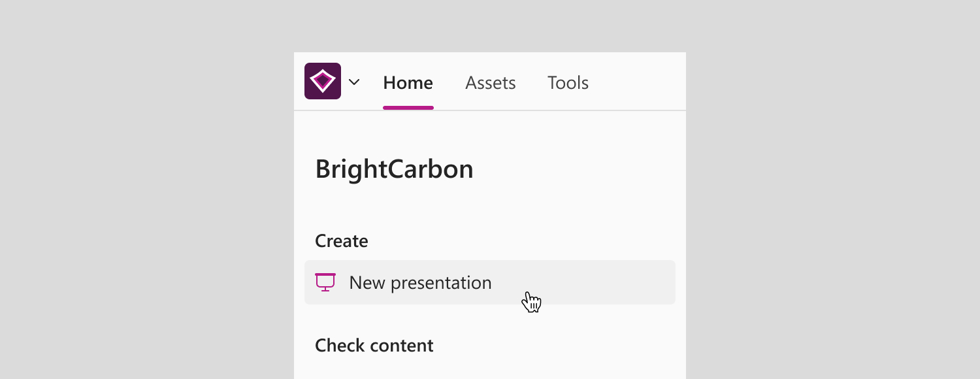Expand the chevron beside the logo
980x379 pixels.
354,82
